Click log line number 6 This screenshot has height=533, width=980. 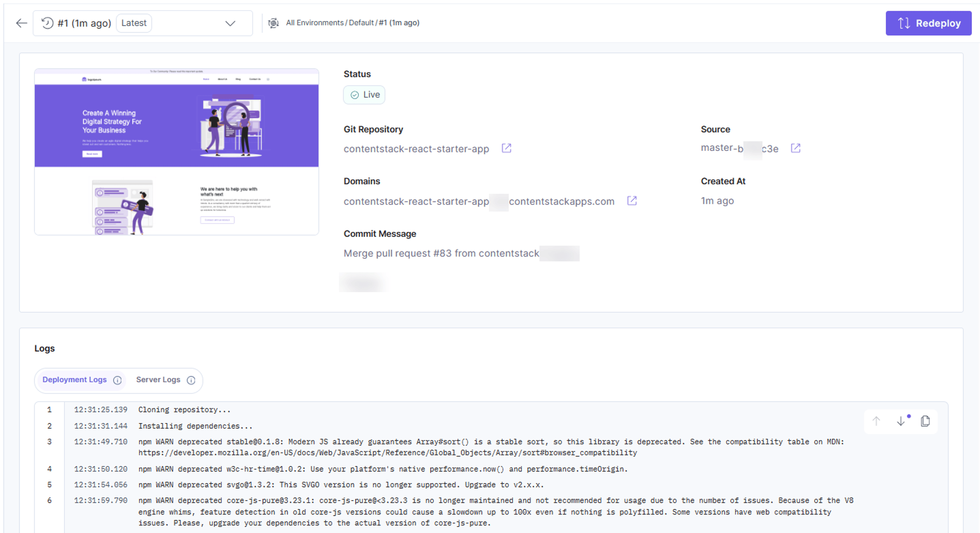tap(50, 501)
